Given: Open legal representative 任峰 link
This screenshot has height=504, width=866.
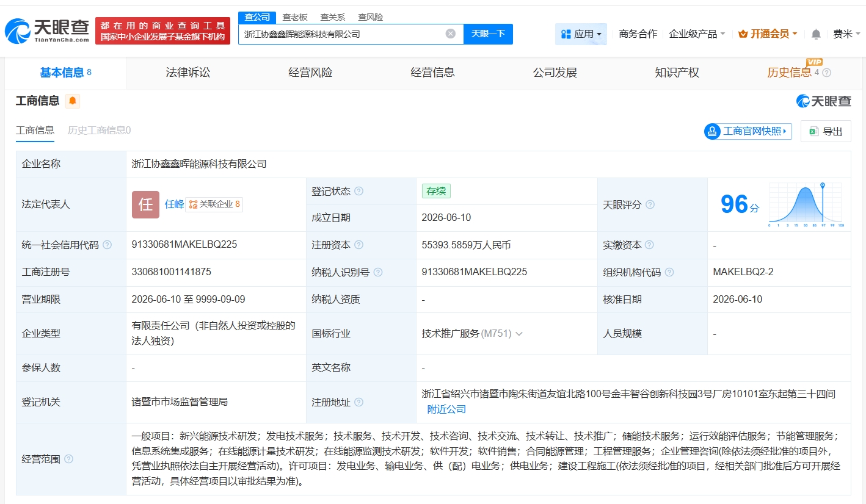Looking at the screenshot, I should 174,204.
